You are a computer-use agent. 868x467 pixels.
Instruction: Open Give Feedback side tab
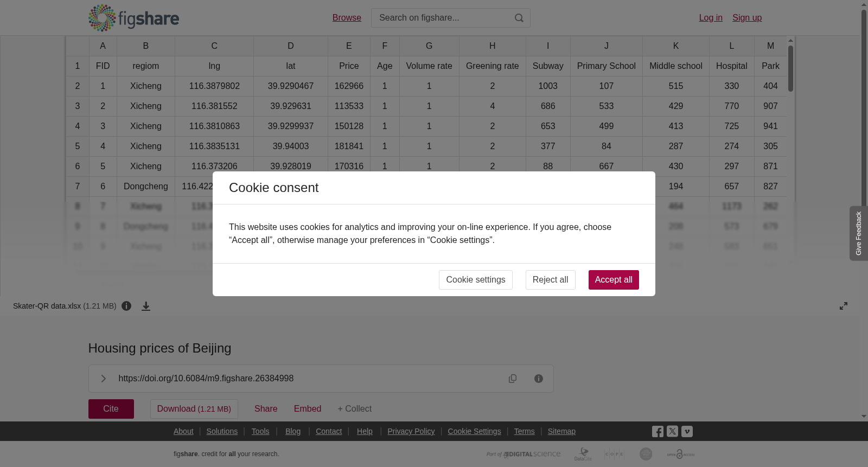point(859,233)
